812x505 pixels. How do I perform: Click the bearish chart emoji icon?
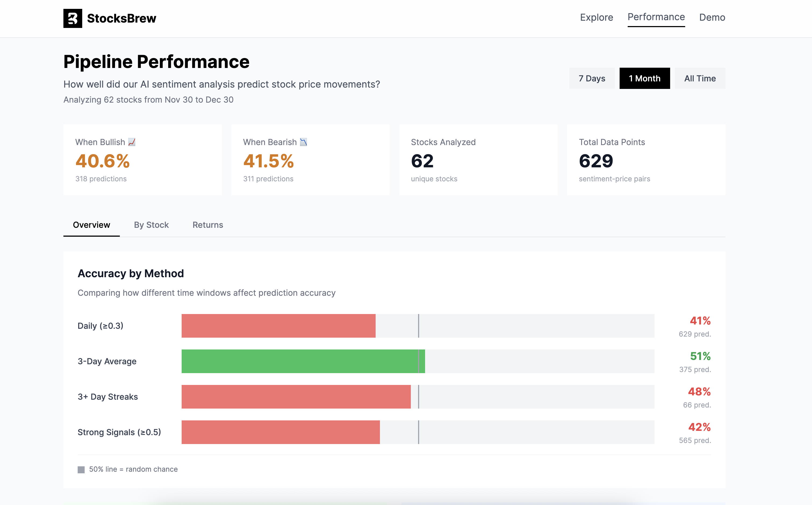[x=303, y=142]
